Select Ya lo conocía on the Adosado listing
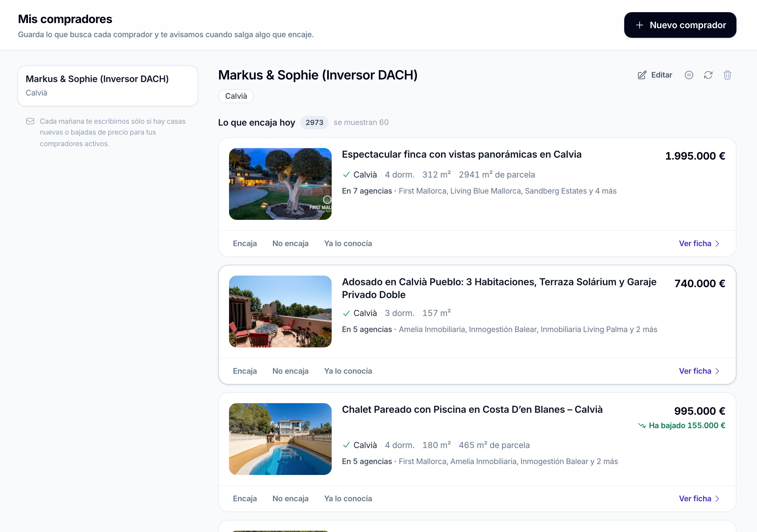 (x=348, y=371)
